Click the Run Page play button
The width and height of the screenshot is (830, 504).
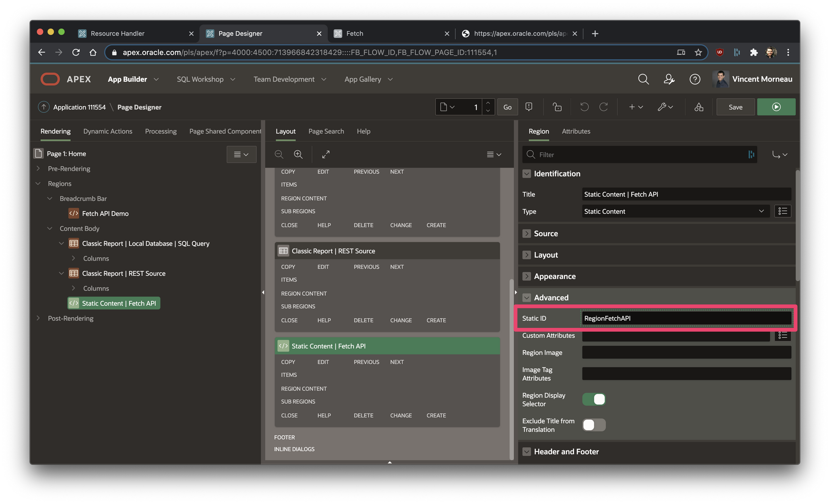pos(776,107)
